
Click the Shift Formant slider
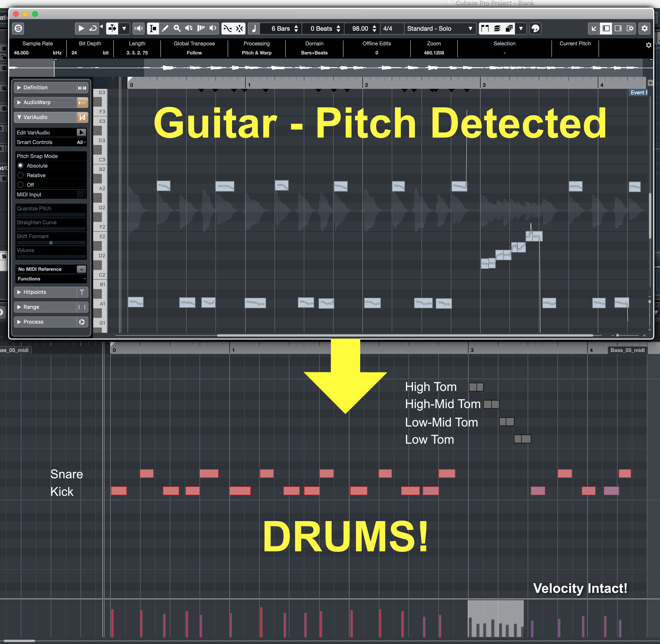tap(51, 243)
